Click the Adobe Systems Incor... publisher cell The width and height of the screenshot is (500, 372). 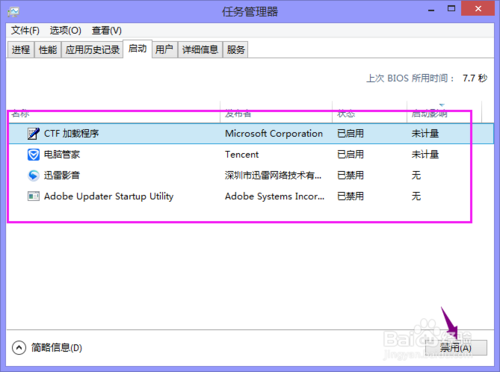(x=275, y=196)
